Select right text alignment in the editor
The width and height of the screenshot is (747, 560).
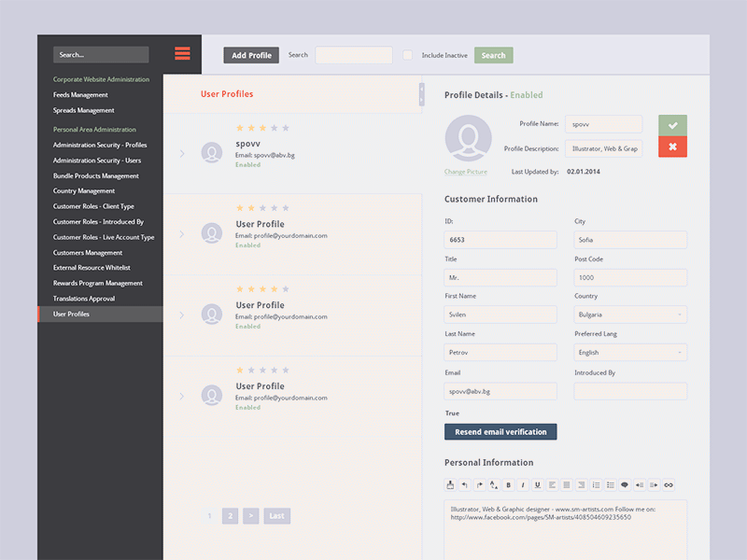tap(582, 484)
